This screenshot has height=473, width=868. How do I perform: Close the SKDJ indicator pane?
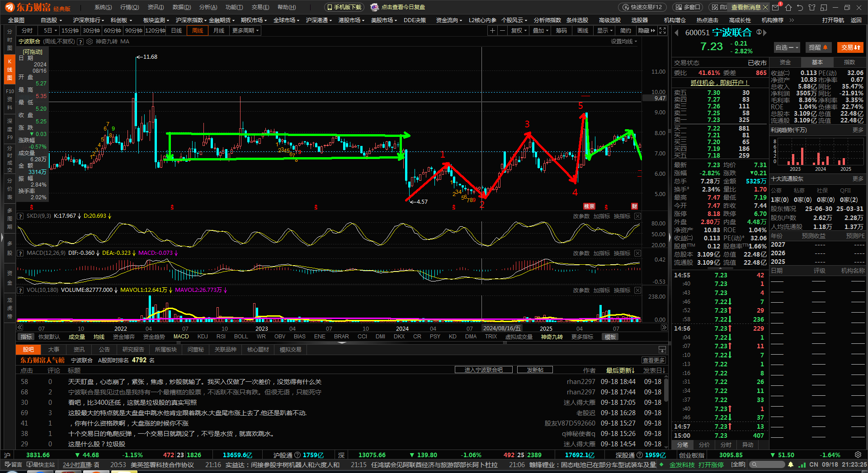[637, 216]
